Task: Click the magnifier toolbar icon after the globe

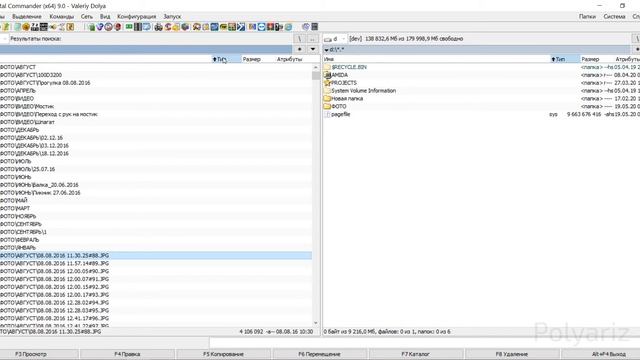Action: 196,27
